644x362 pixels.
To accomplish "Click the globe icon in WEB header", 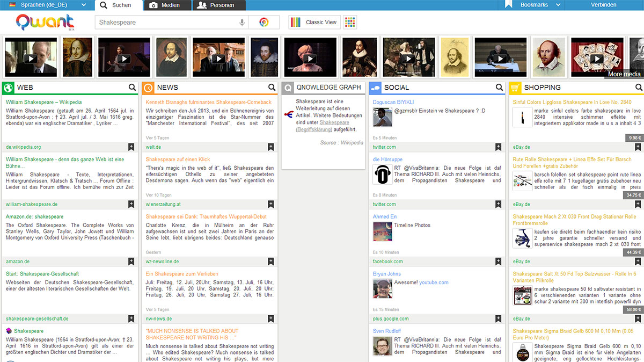I will coord(8,88).
